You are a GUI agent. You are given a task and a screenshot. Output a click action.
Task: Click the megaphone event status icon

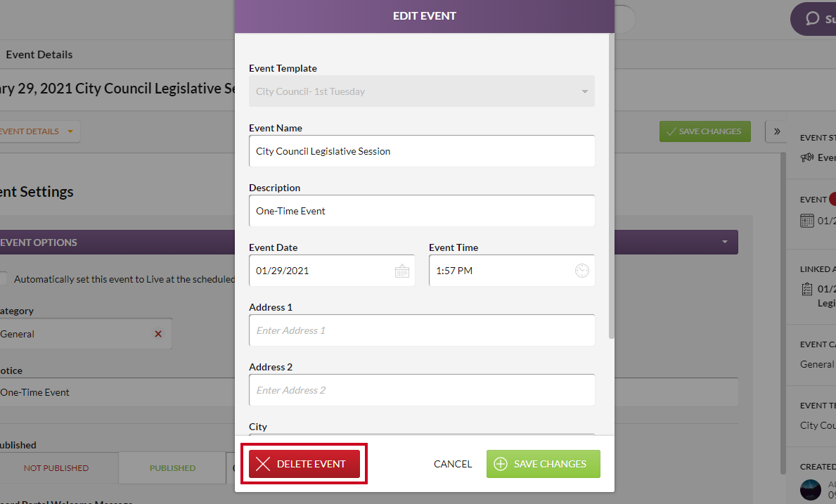(x=806, y=157)
